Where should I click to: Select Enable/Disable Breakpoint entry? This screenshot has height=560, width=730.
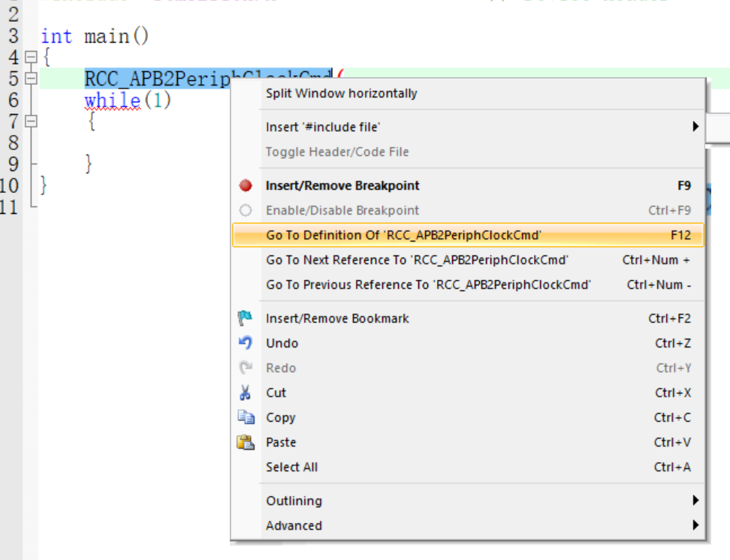[x=469, y=210]
